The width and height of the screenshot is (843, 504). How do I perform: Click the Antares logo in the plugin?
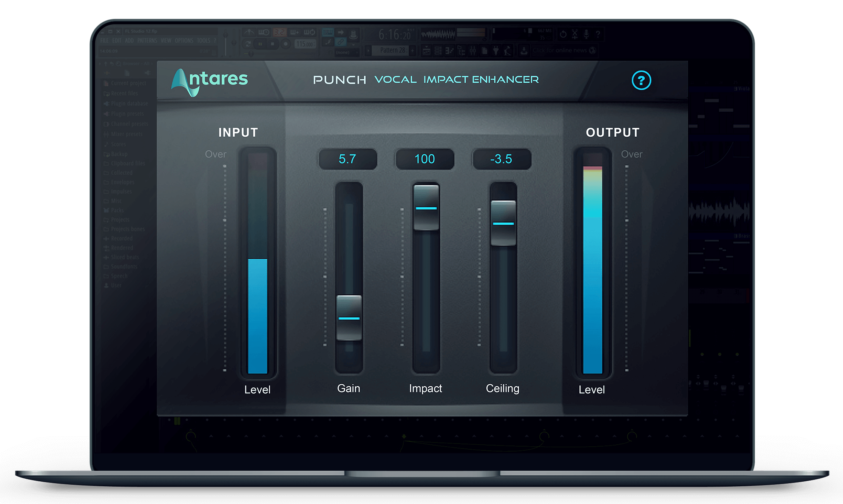(210, 82)
